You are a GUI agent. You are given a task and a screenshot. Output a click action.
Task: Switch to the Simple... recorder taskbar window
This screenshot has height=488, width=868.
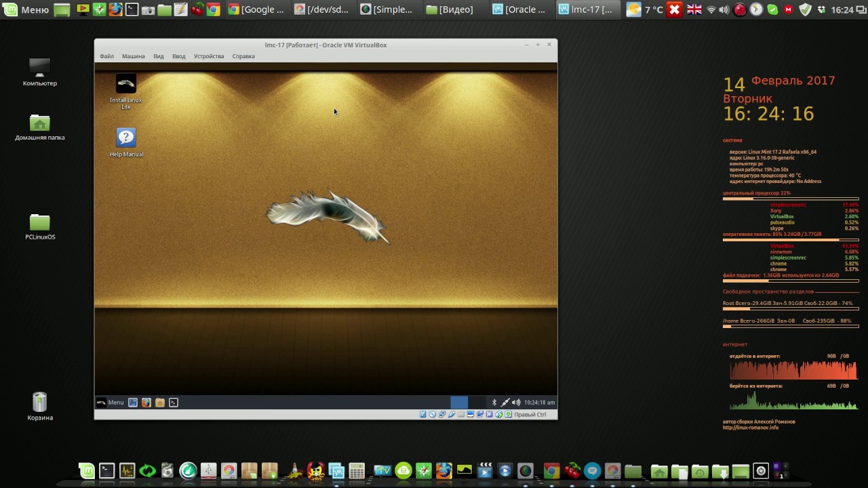coord(388,9)
